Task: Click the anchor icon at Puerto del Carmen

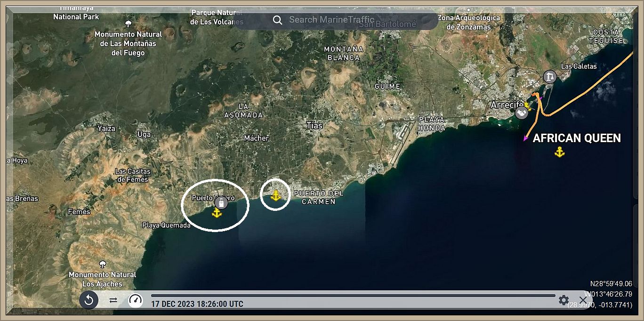Action: tap(276, 195)
